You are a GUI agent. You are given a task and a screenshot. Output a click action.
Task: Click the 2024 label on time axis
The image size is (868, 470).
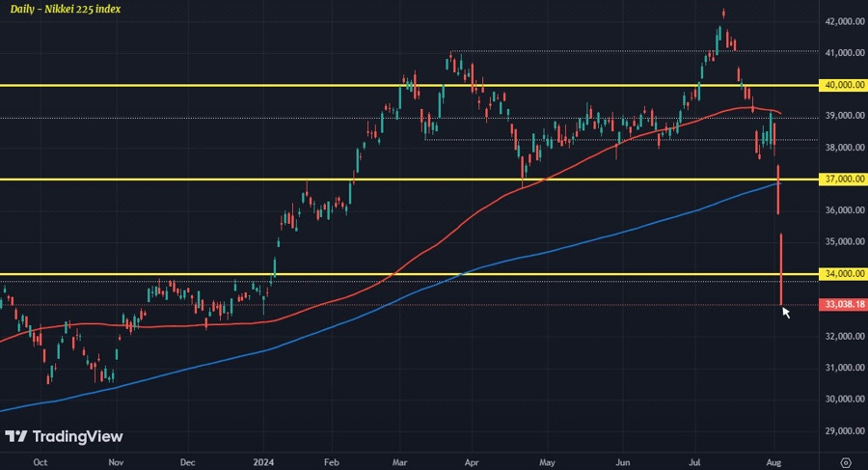pyautogui.click(x=263, y=462)
